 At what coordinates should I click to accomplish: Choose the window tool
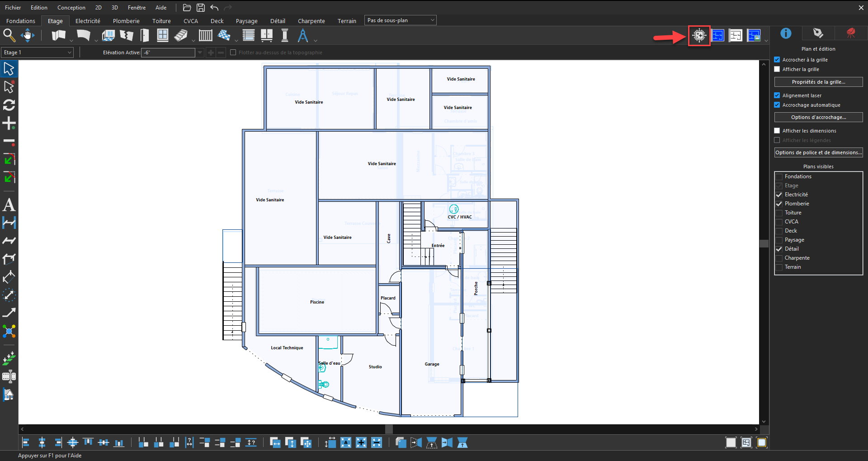pyautogui.click(x=163, y=35)
